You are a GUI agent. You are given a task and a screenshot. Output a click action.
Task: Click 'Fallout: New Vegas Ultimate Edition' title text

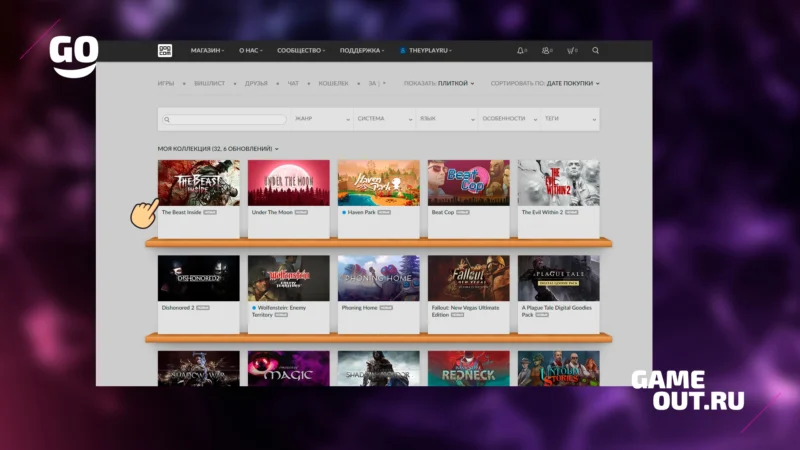click(465, 311)
